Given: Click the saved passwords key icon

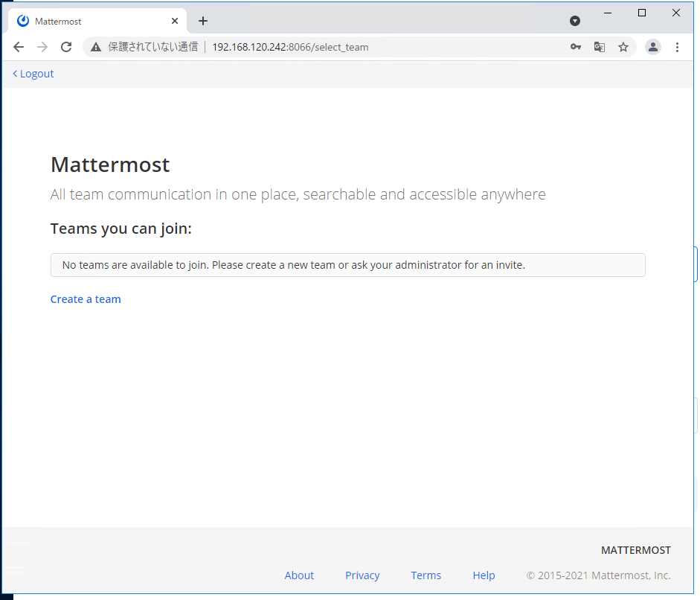Looking at the screenshot, I should coord(576,47).
